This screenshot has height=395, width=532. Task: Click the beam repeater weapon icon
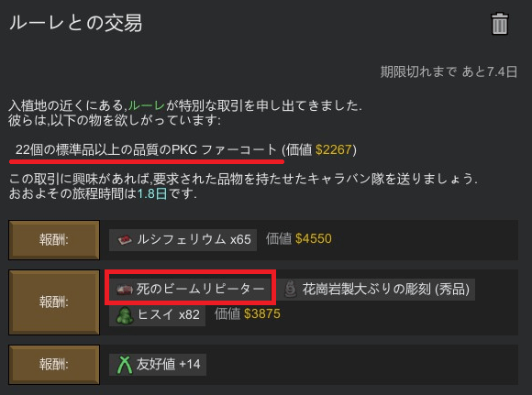point(124,290)
